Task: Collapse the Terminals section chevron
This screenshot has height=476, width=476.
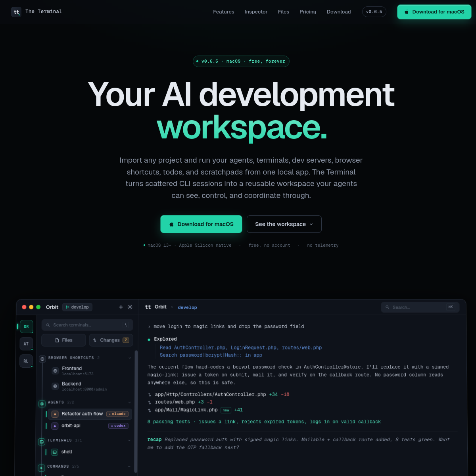Action: tap(129, 440)
